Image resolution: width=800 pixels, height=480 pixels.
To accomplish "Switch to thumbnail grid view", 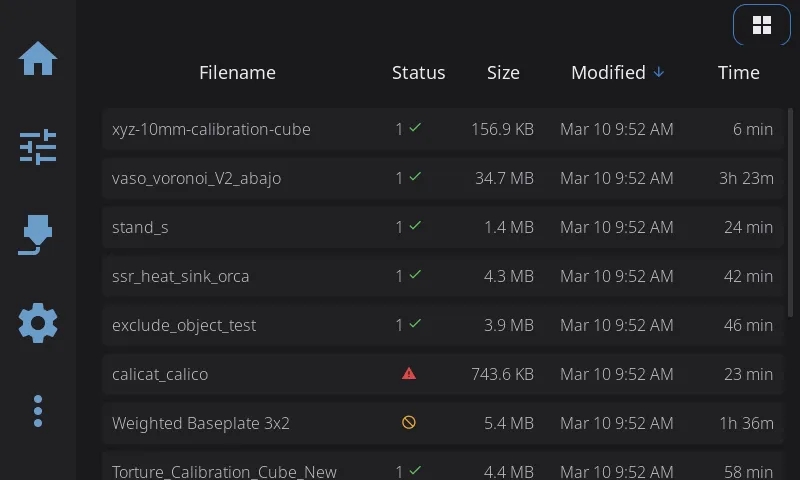I will pyautogui.click(x=762, y=25).
